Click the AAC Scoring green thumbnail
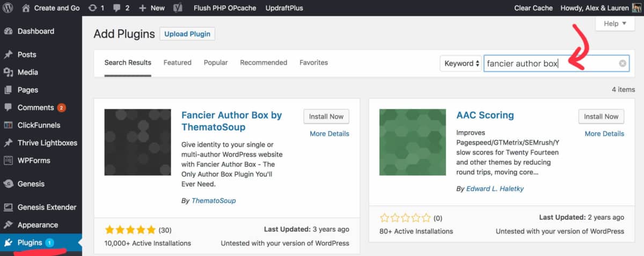 [412, 142]
